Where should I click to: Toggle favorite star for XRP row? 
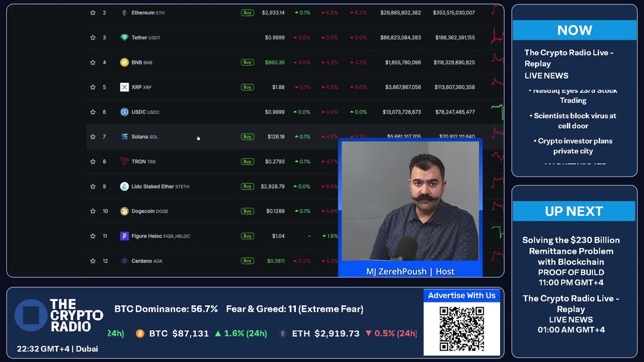click(x=93, y=87)
